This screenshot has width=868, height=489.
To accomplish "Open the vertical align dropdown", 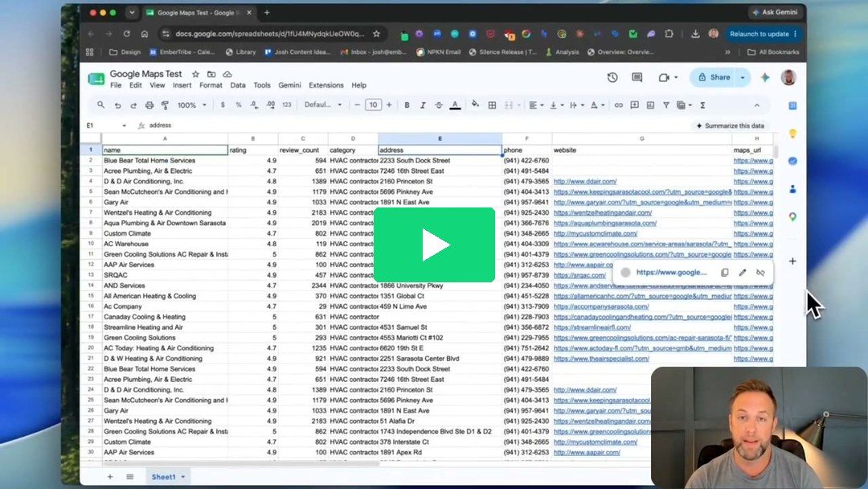I will point(556,105).
